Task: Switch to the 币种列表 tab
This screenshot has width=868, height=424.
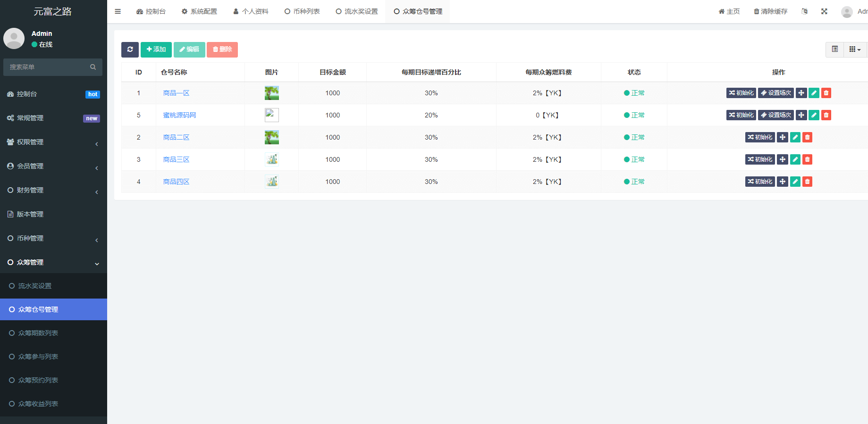Action: point(302,11)
